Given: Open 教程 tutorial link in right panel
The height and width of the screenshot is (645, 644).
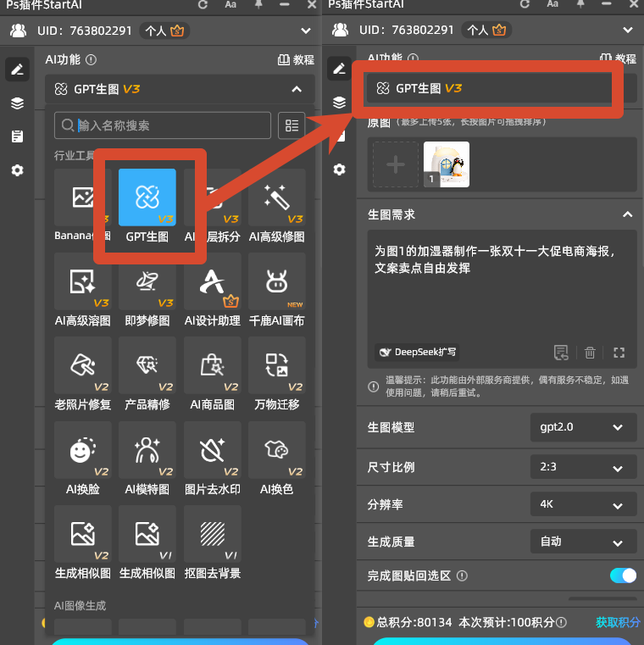Looking at the screenshot, I should tap(618, 58).
